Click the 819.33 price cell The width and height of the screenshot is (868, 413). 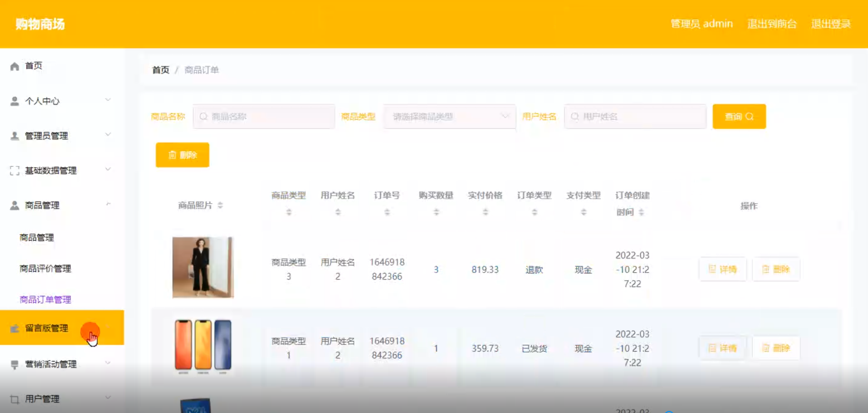[485, 270]
